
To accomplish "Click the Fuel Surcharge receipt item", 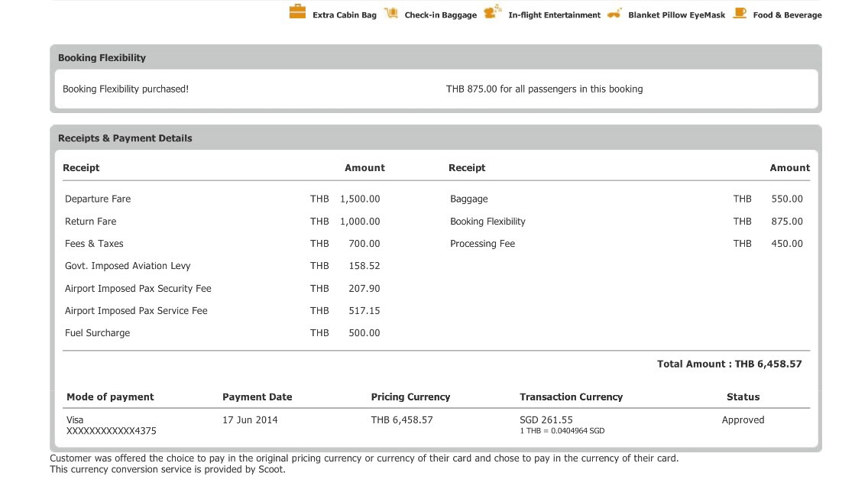I will pyautogui.click(x=97, y=333).
